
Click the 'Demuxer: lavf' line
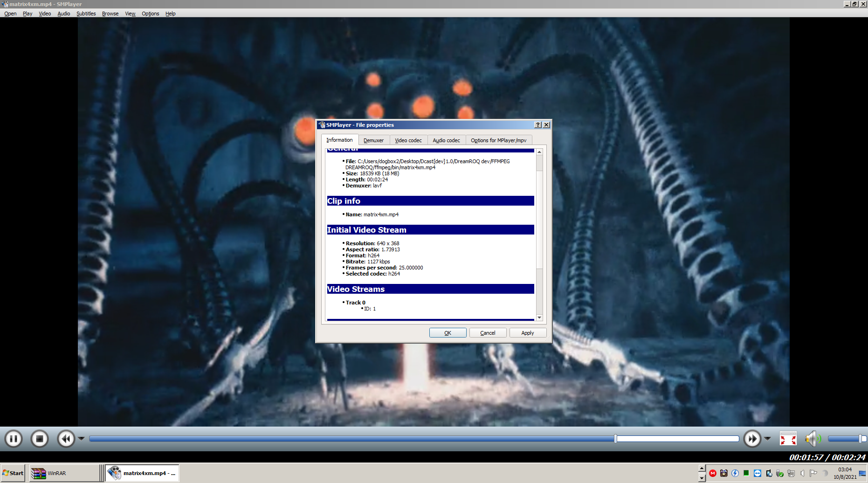(x=364, y=186)
